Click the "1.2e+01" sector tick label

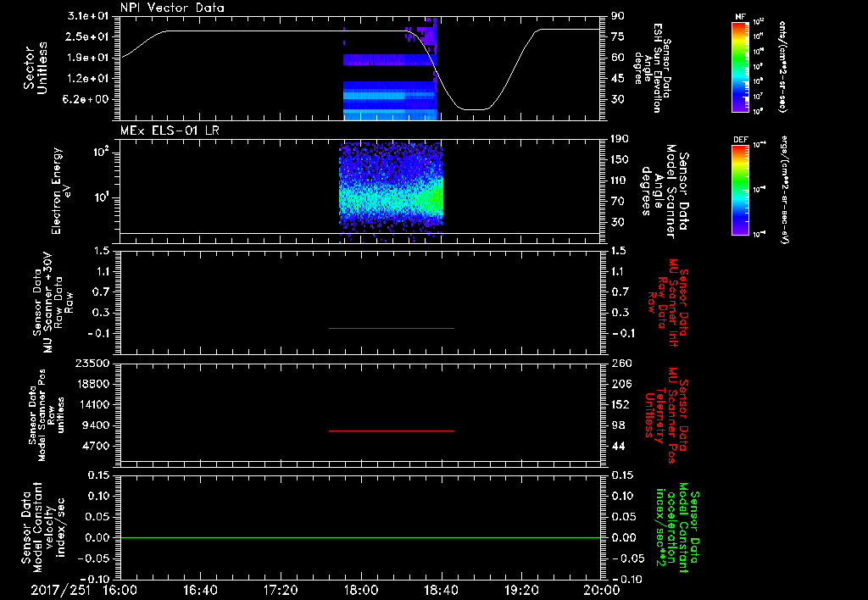point(88,79)
